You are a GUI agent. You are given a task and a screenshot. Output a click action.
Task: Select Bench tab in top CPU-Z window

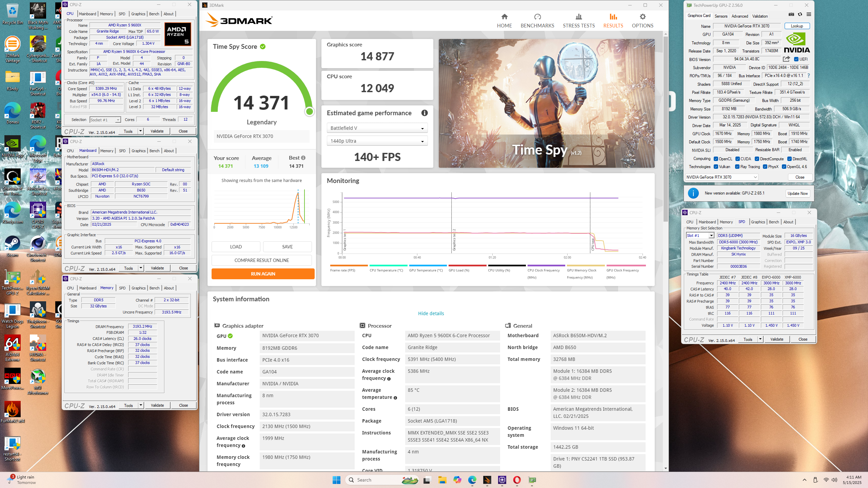[154, 14]
